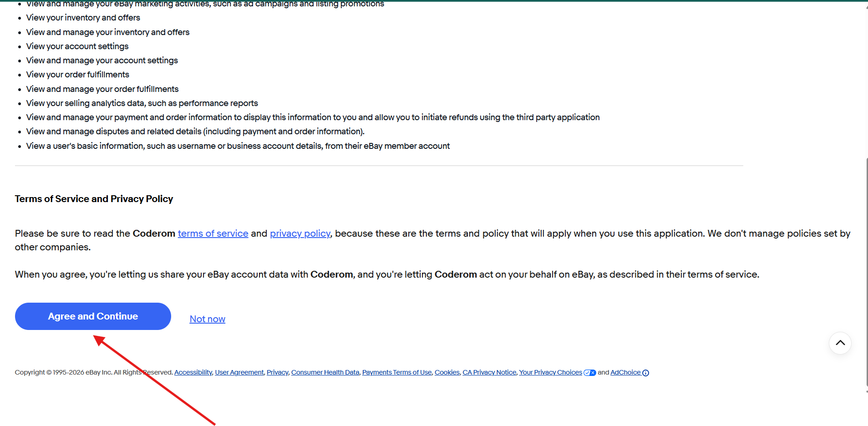Click the AdChoice info icon
The width and height of the screenshot is (868, 426).
tap(645, 373)
